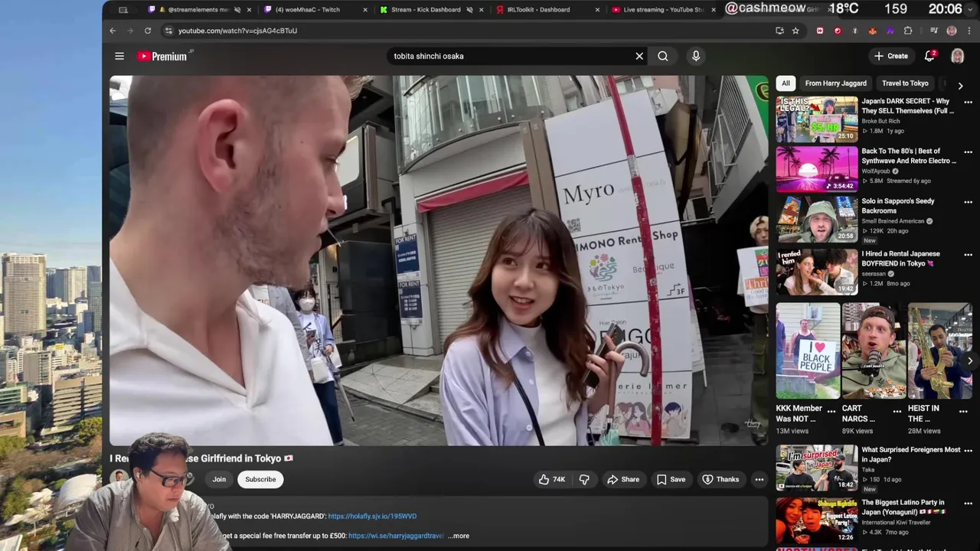Open options for 'Solo in Sapporo's' video

[x=968, y=202]
